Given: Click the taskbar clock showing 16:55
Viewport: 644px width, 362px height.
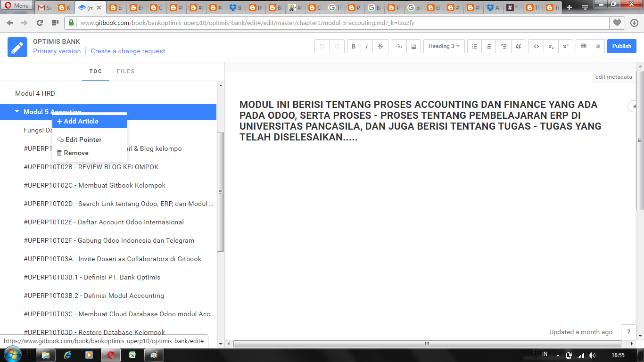Looking at the screenshot, I should tap(618, 355).
